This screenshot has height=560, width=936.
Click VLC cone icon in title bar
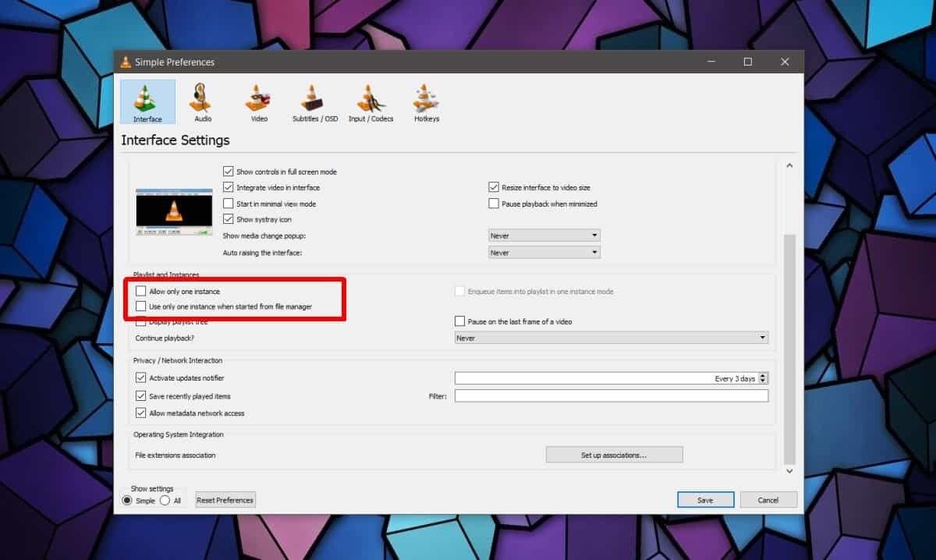pos(126,62)
